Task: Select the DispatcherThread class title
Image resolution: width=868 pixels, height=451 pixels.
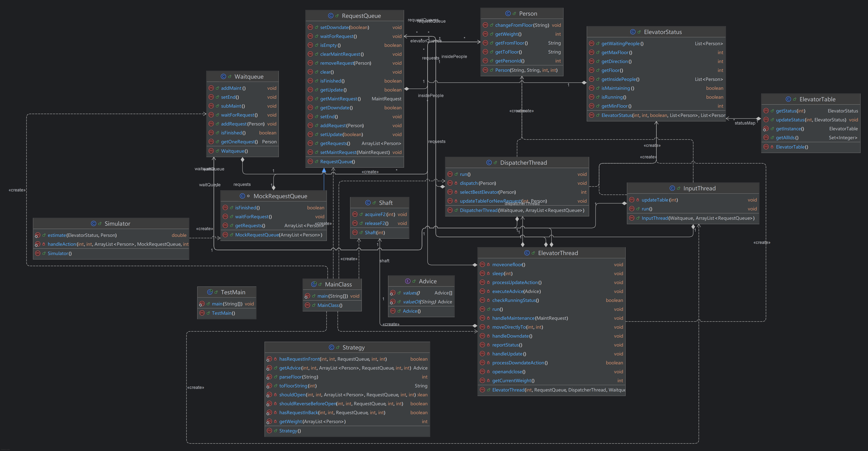Action: (523, 162)
